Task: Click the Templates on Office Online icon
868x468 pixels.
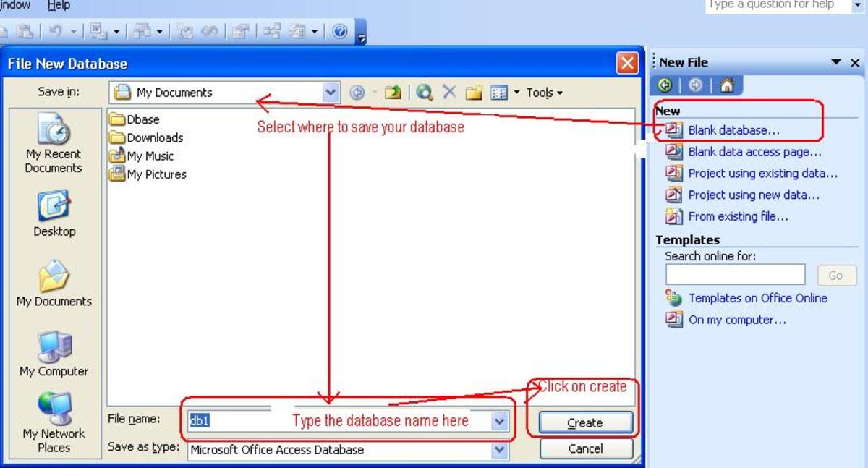Action: click(672, 298)
